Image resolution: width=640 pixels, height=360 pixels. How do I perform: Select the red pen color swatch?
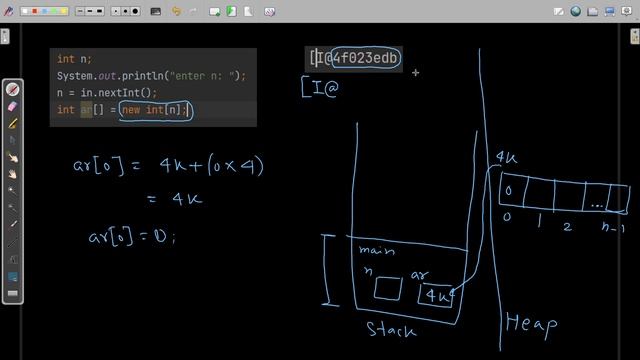(x=35, y=11)
